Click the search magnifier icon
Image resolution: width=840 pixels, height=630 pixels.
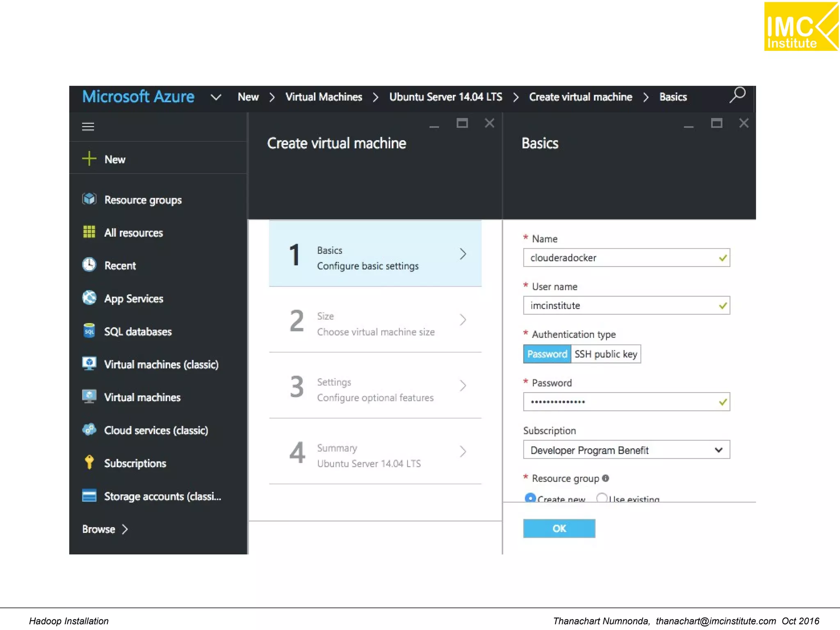click(737, 96)
